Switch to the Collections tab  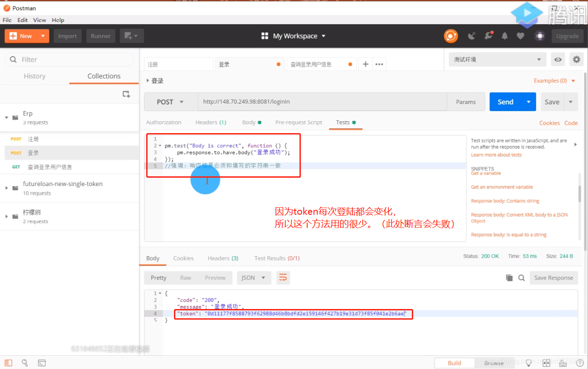[104, 76]
